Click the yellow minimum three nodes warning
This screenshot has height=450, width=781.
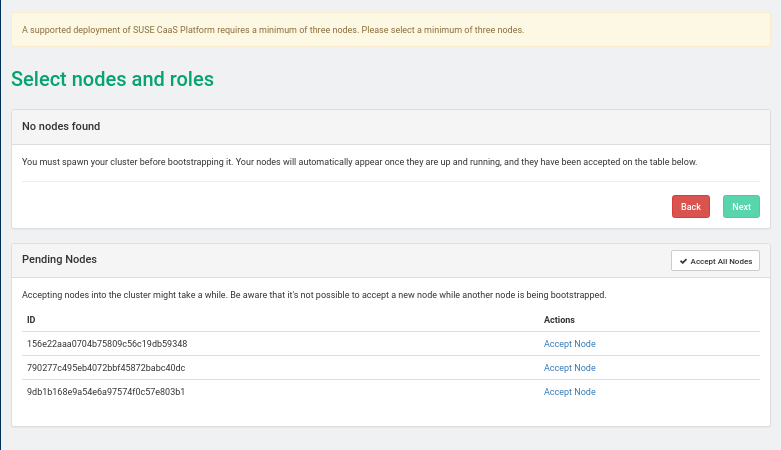pos(272,30)
